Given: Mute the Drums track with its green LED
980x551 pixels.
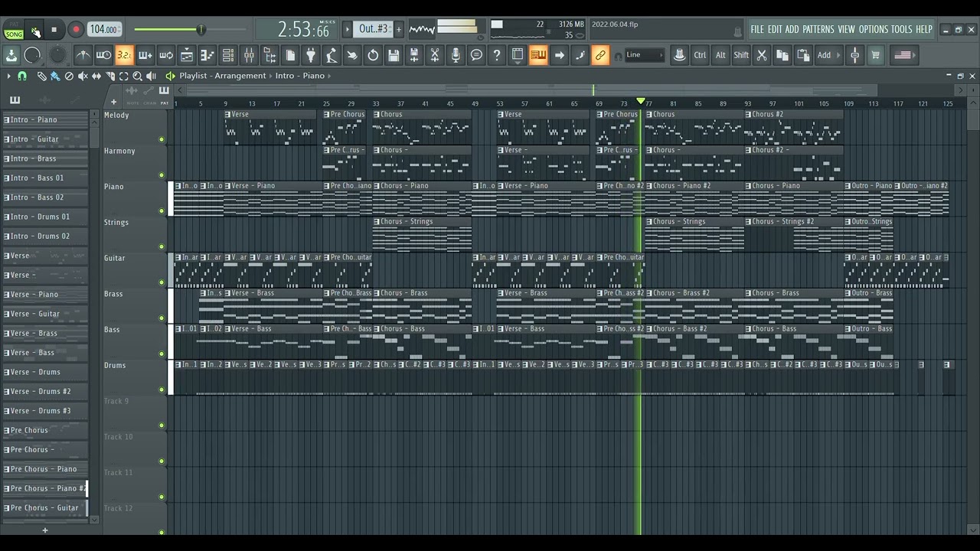Looking at the screenshot, I should (x=162, y=390).
